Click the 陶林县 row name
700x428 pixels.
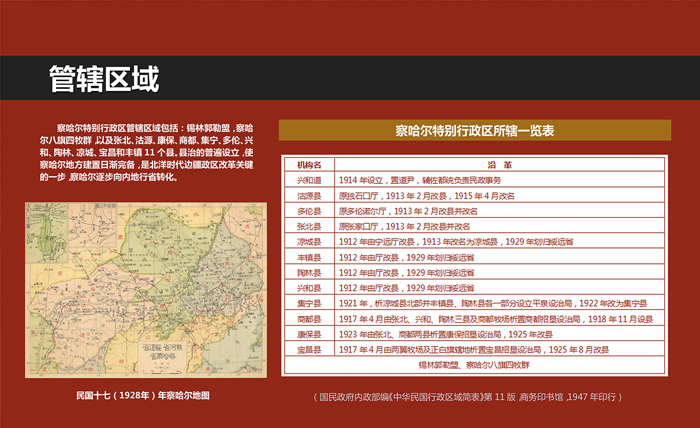[x=309, y=272]
